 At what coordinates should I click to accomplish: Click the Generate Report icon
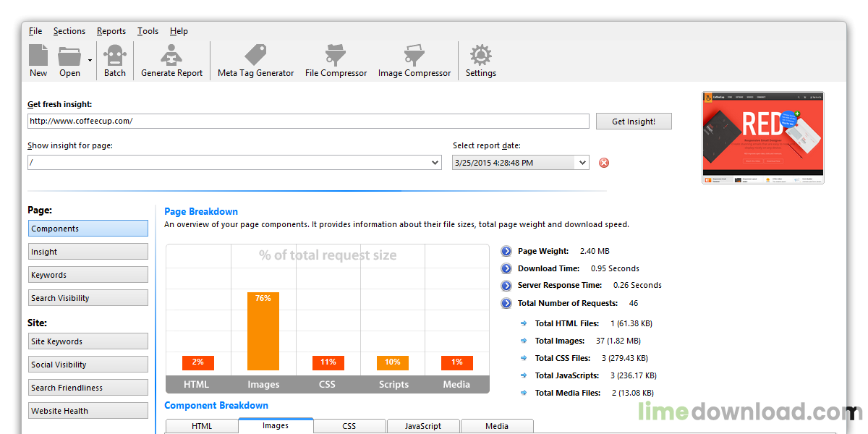coord(171,56)
